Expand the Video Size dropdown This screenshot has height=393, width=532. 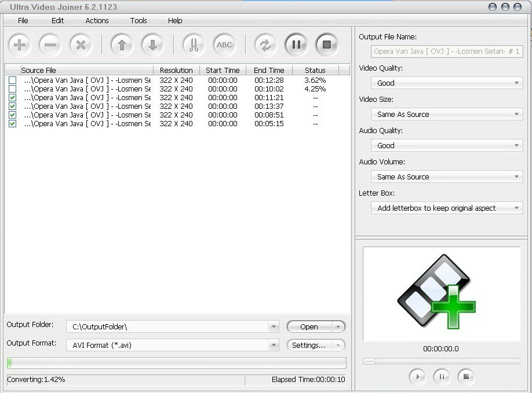pyautogui.click(x=516, y=114)
